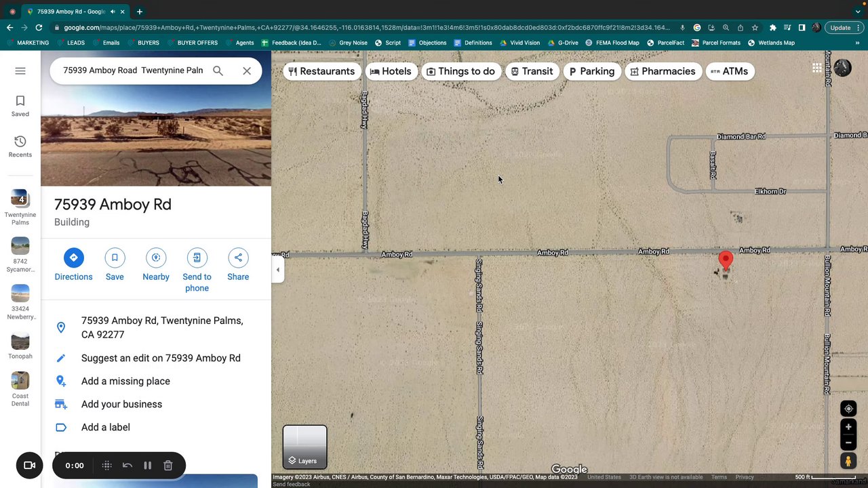The height and width of the screenshot is (488, 868).
Task: Reload the page in Chrome
Action: (39, 28)
